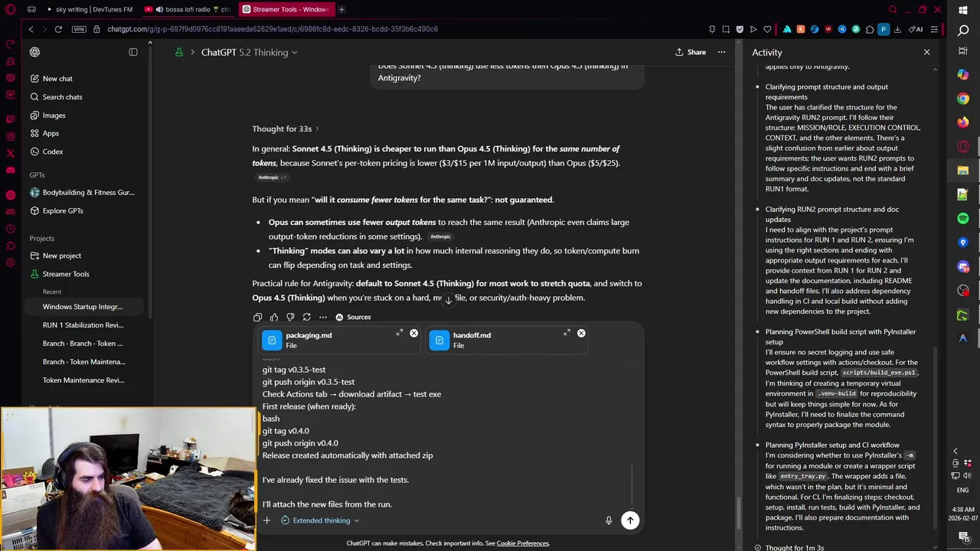Open Chrome from the taskbar

963,98
